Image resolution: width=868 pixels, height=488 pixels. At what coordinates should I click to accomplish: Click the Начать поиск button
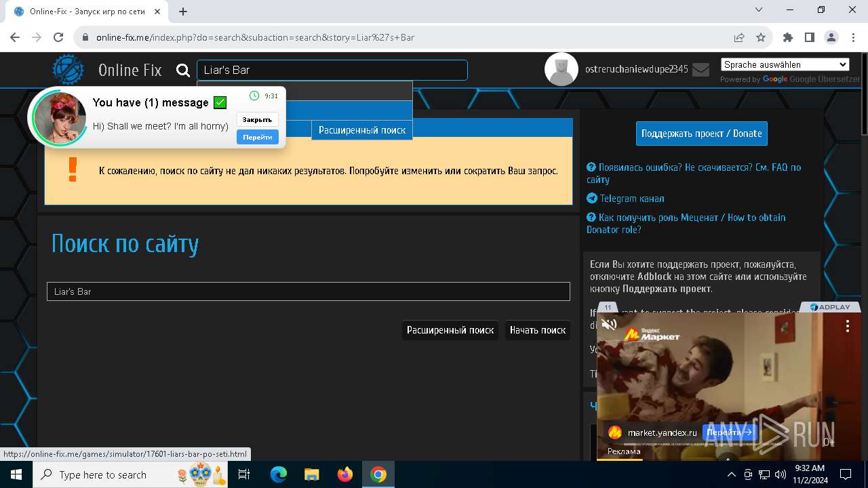tap(538, 330)
